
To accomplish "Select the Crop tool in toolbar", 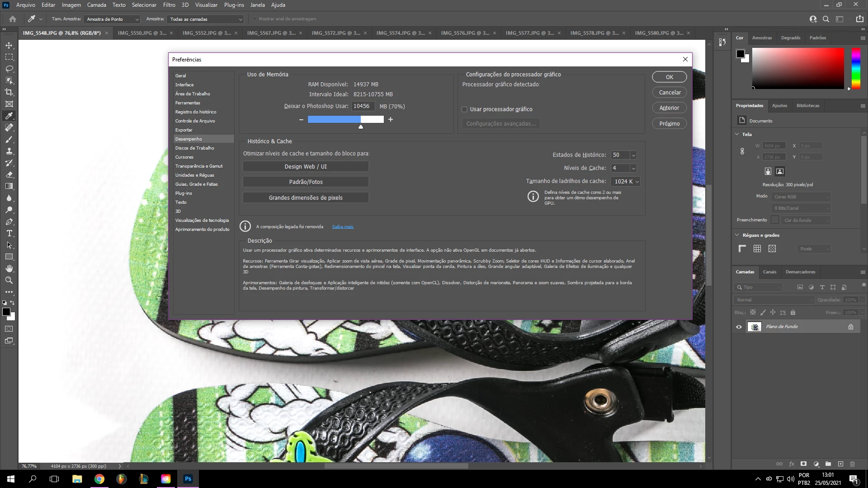I will pos(9,92).
